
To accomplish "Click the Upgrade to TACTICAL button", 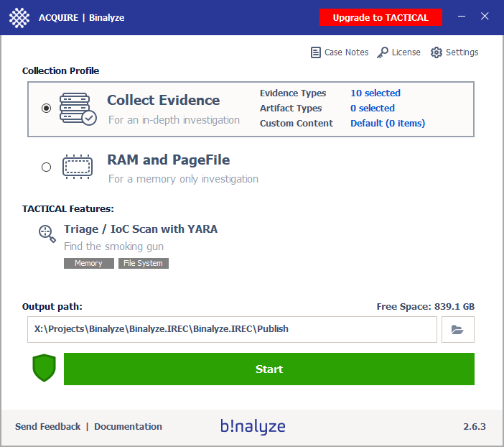I will click(380, 17).
